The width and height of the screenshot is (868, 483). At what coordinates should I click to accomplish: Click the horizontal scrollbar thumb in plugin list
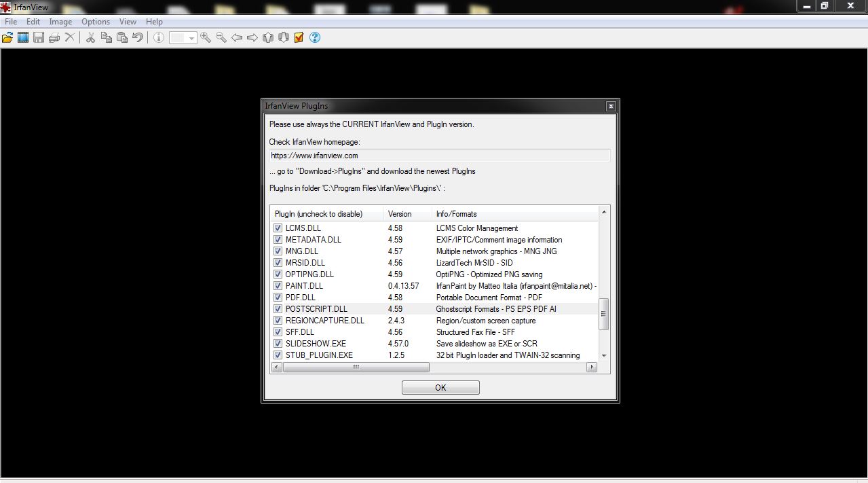coord(356,367)
